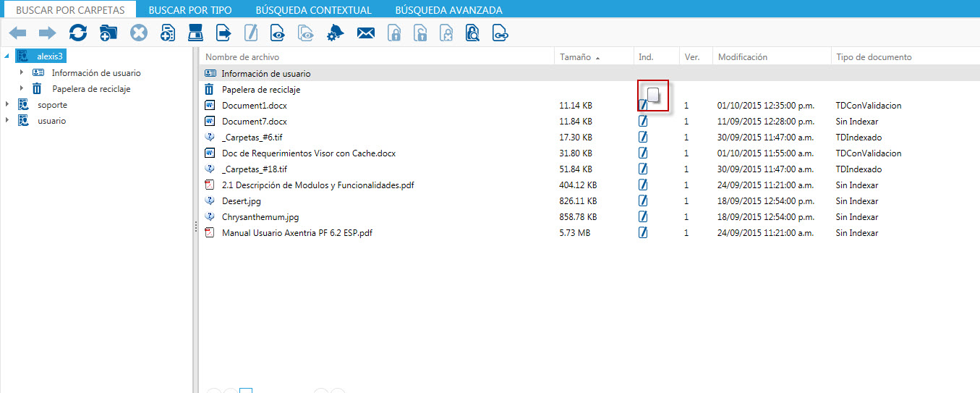Select _Carpetas_#18.tif file name
This screenshot has width=980, height=393.
click(x=255, y=169)
